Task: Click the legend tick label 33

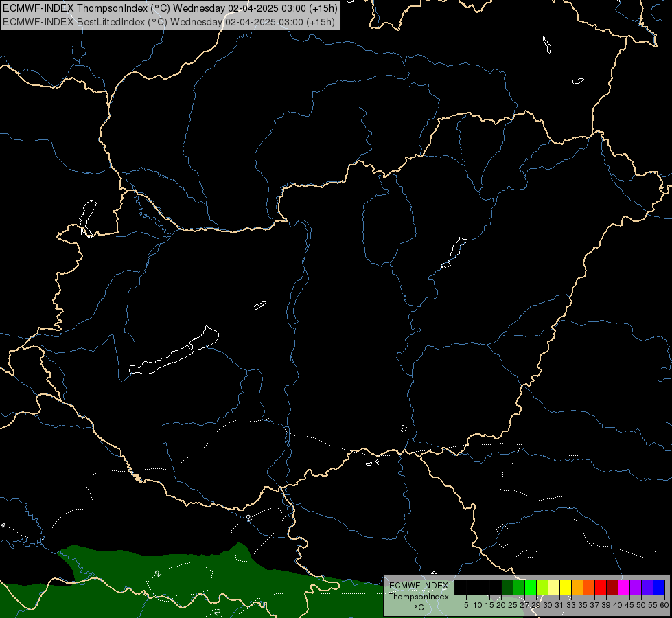Action: tap(571, 605)
